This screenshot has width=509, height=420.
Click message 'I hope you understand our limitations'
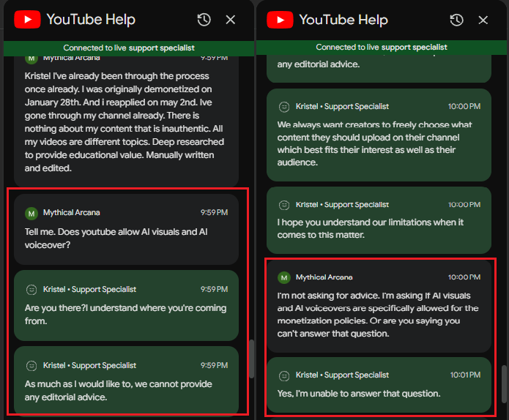point(379,220)
